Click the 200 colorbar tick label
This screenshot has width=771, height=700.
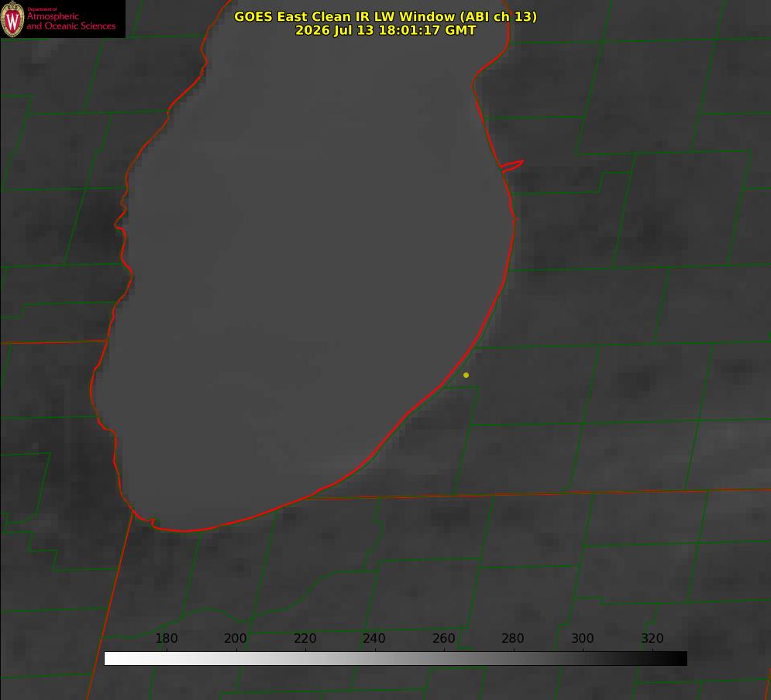click(236, 638)
